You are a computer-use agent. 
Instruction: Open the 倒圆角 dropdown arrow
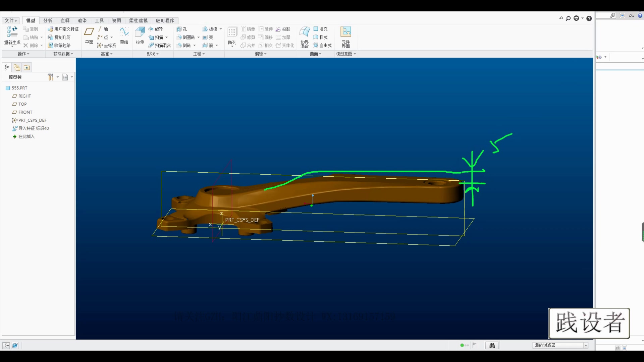point(199,38)
